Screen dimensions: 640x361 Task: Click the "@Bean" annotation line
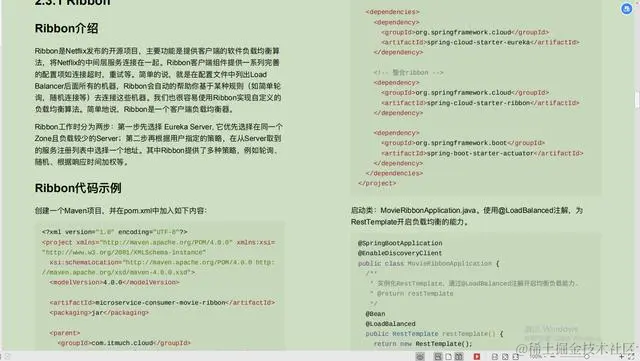coord(375,314)
